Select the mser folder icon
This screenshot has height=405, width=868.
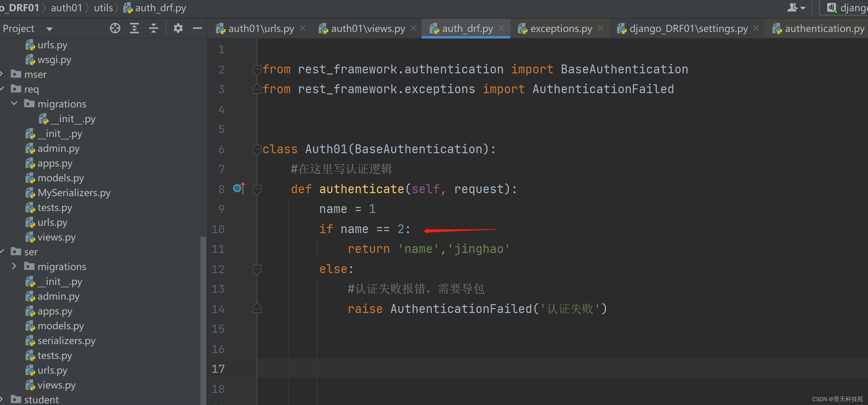click(16, 74)
